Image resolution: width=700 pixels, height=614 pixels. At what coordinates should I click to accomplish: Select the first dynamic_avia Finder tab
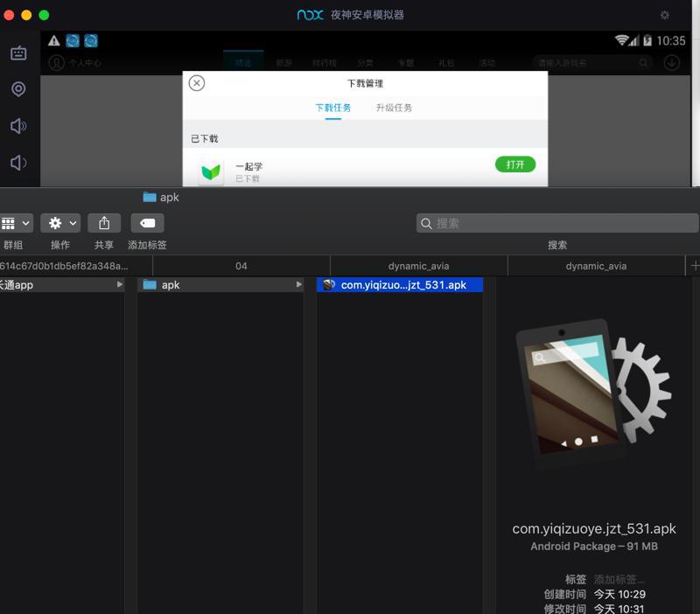point(419,266)
